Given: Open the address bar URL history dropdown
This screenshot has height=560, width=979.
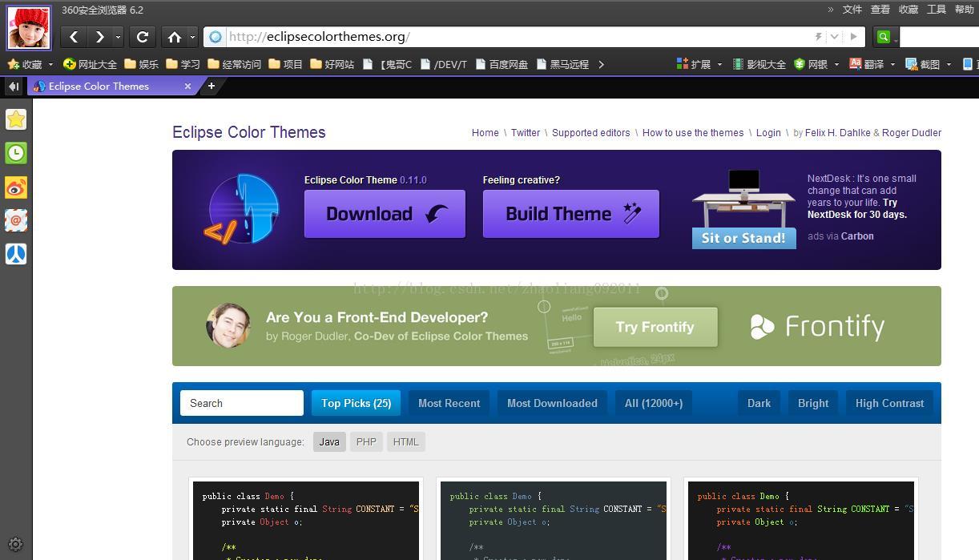Looking at the screenshot, I should (834, 36).
